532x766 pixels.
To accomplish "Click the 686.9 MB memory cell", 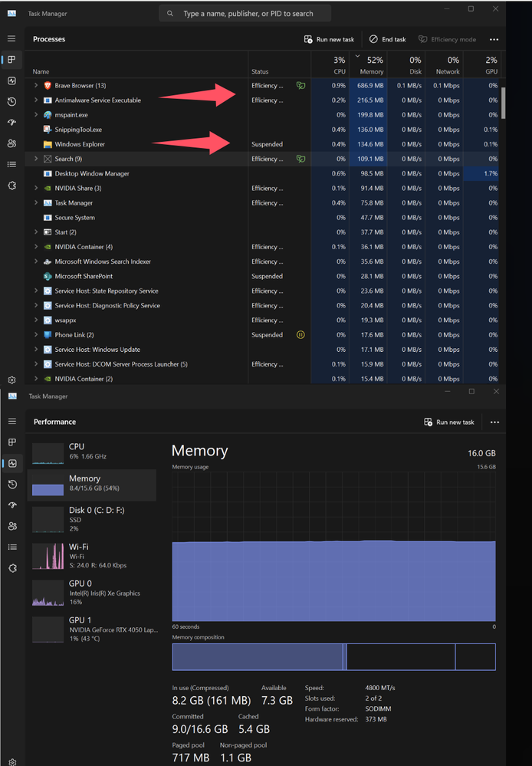I will (x=369, y=85).
